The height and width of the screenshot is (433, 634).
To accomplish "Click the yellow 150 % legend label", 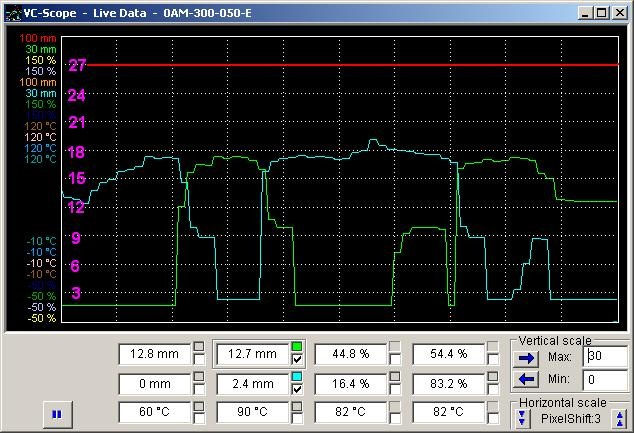I will click(40, 60).
